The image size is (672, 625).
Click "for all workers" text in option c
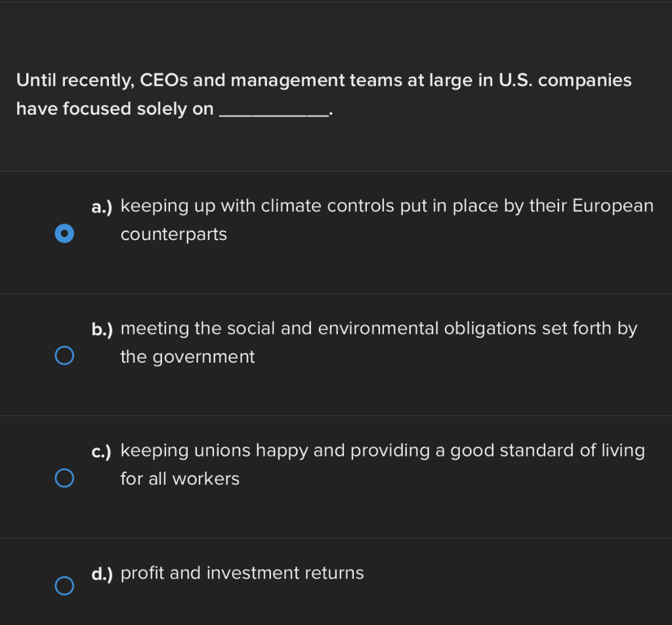180,479
